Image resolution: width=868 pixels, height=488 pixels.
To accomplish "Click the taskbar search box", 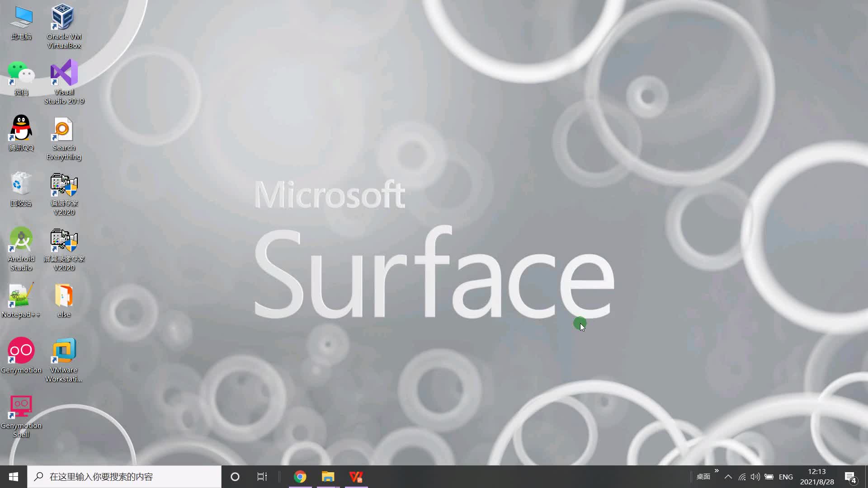I will pos(124,477).
